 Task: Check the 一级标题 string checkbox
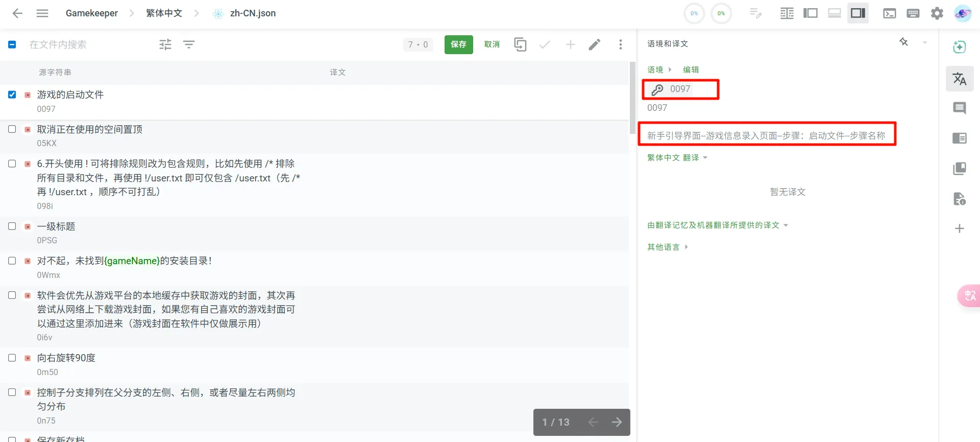point(12,226)
